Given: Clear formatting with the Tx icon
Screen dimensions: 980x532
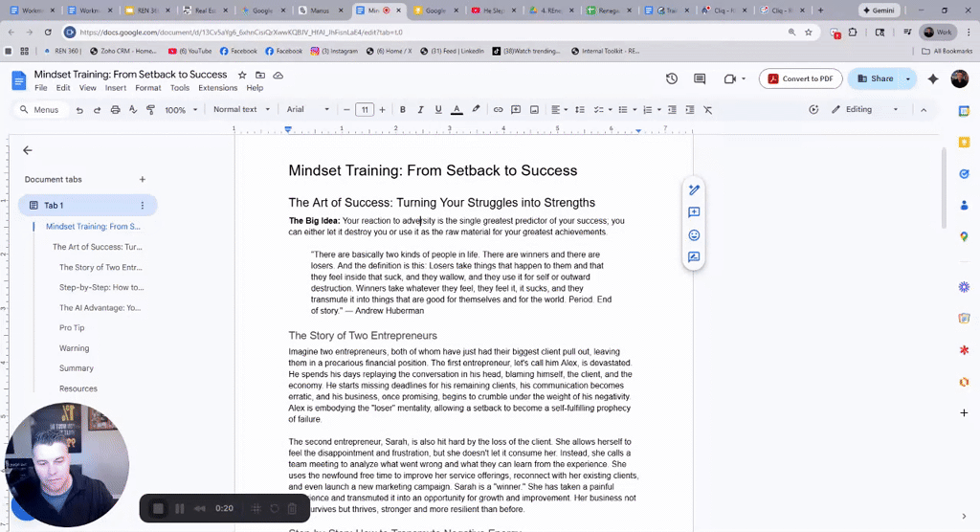Looking at the screenshot, I should 707,110.
